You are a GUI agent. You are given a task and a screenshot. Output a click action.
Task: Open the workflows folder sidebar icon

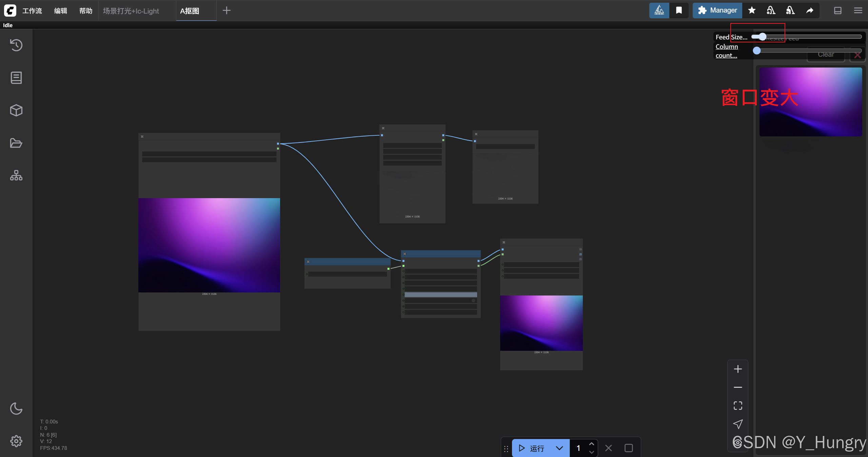16,143
